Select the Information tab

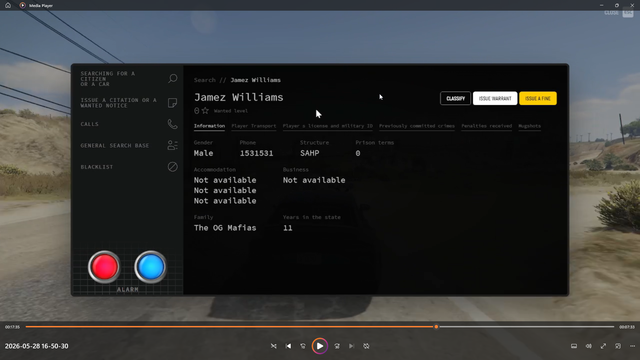pos(209,126)
